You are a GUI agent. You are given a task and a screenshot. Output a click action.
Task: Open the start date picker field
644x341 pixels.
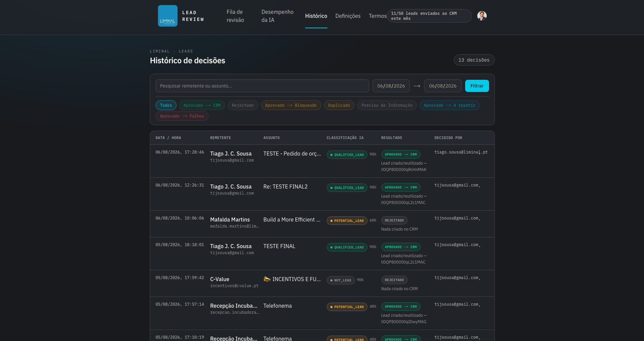coord(391,86)
